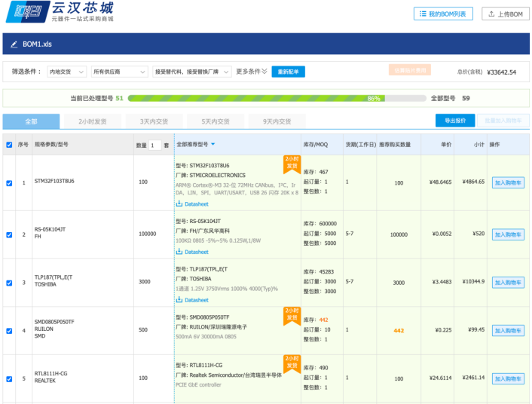
Task: Click 2小时发货 badge on STM32F103T8U6 row
Action: 291,164
